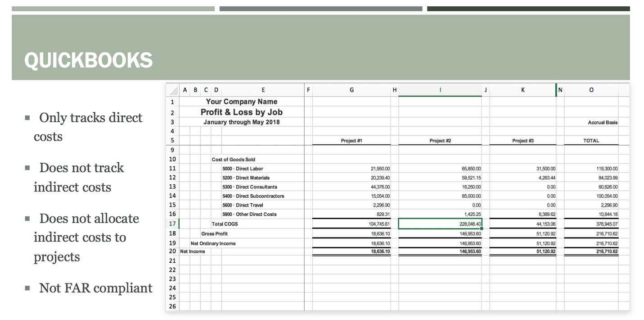This screenshot has width=644, height=320.
Task: Click the 'Net Income' label
Action: click(193, 251)
